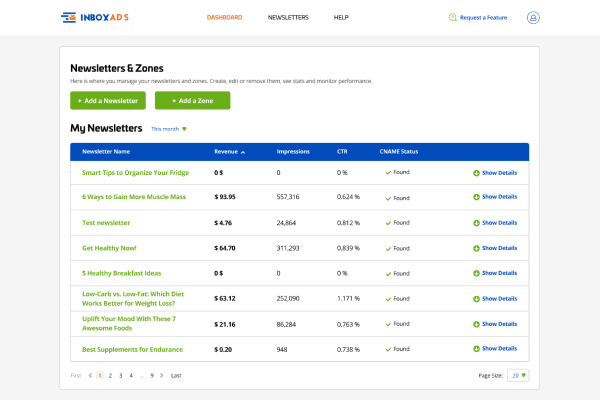The width and height of the screenshot is (600, 400).
Task: Open the Help menu item
Action: (x=341, y=18)
